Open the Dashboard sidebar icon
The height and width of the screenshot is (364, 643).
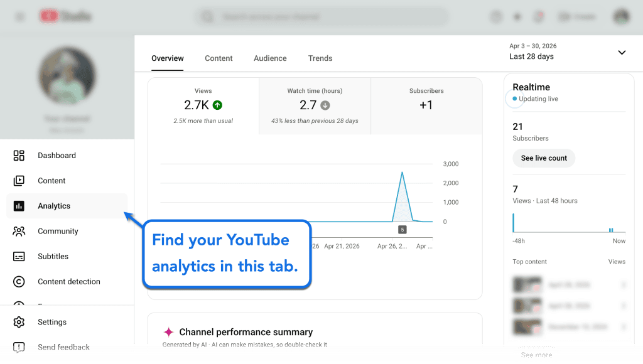pos(19,156)
